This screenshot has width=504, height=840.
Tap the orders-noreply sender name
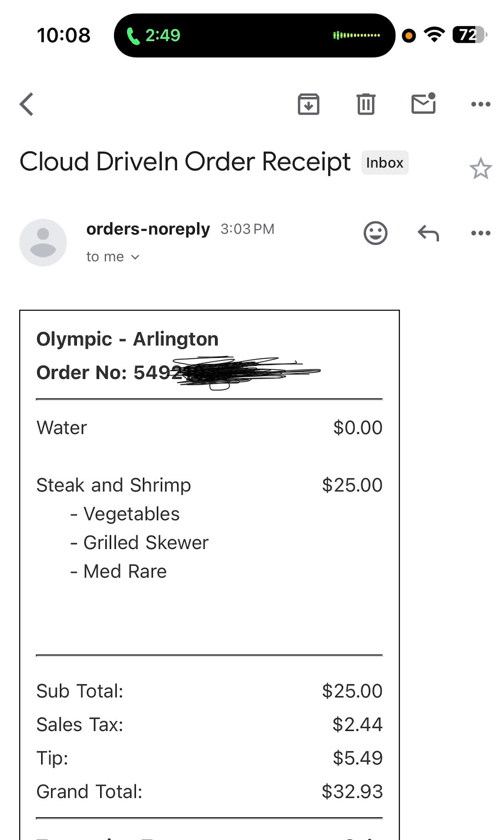[148, 229]
